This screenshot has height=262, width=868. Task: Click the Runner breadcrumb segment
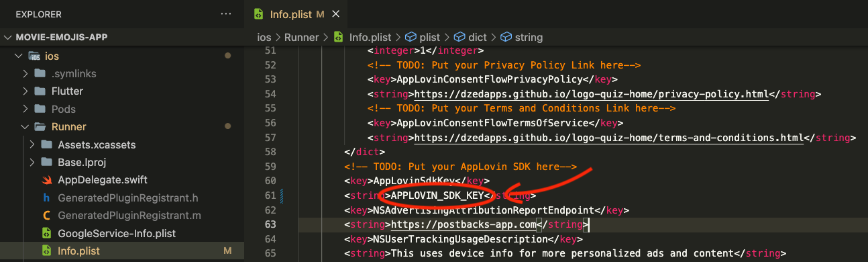pyautogui.click(x=302, y=37)
